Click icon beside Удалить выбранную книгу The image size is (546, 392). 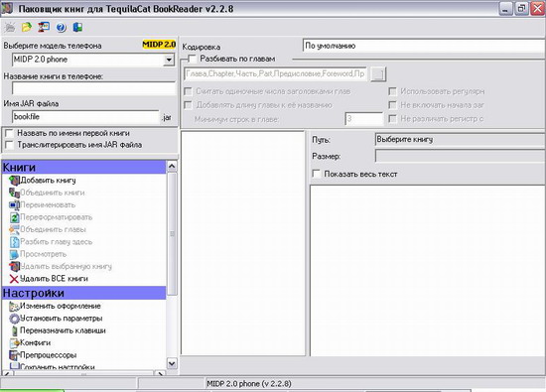click(14, 266)
